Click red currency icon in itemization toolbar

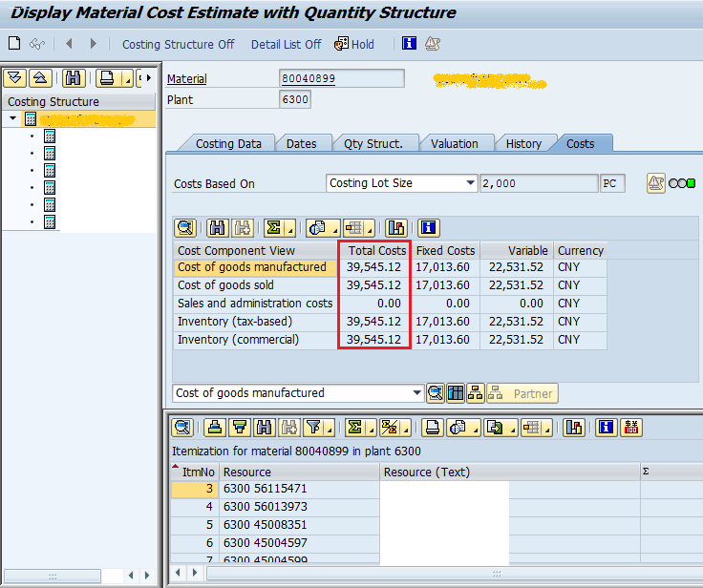coord(631,428)
